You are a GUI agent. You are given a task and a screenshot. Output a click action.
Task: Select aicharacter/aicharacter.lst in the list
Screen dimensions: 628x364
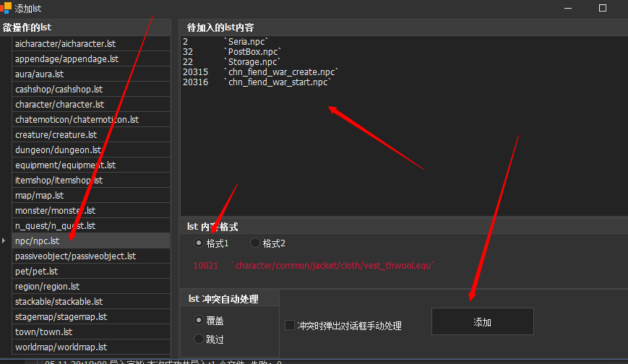[65, 44]
